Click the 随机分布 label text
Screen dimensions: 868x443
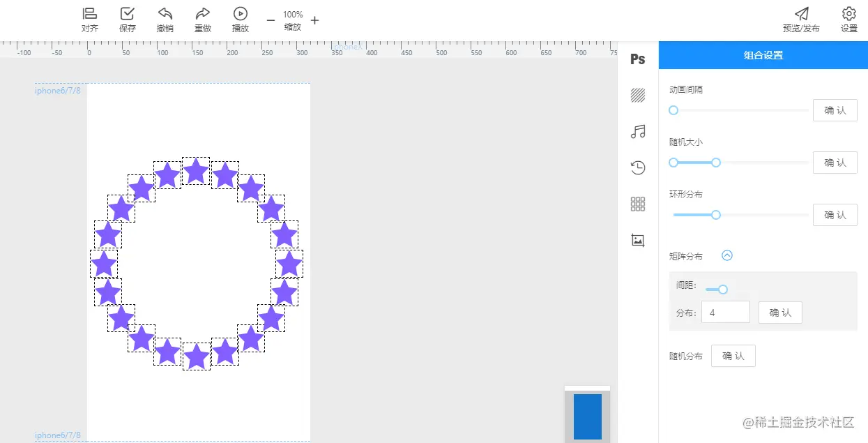click(x=686, y=356)
